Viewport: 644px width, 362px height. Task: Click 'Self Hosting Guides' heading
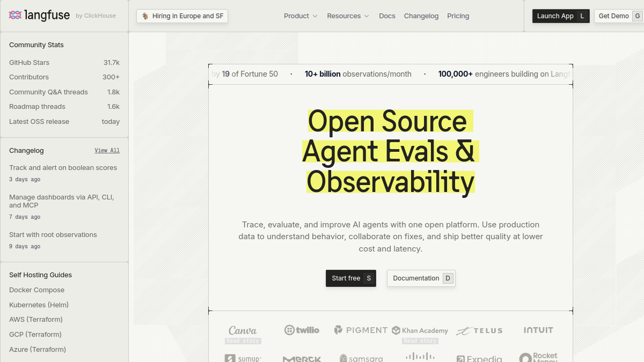pos(40,275)
